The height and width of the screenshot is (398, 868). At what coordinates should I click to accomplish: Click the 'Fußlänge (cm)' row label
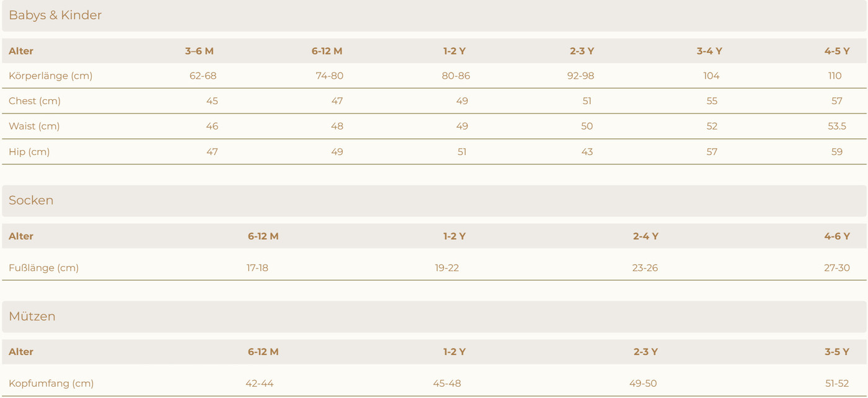point(43,268)
